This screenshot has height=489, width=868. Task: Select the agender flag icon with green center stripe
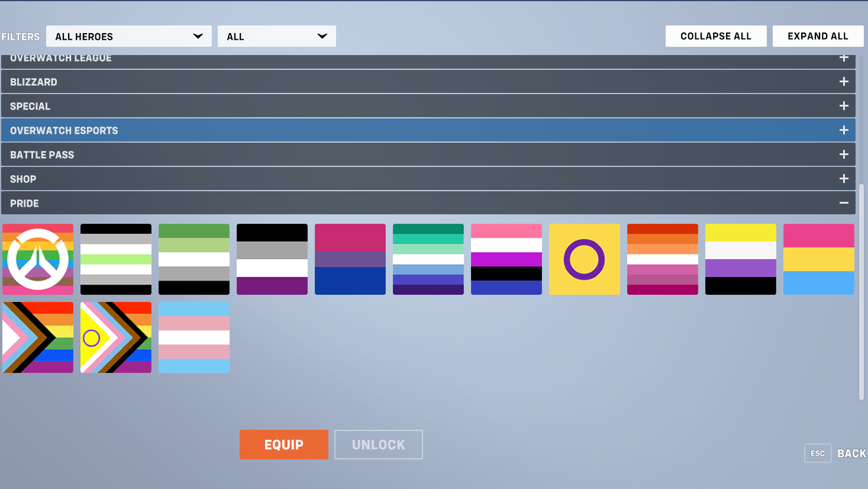point(116,259)
